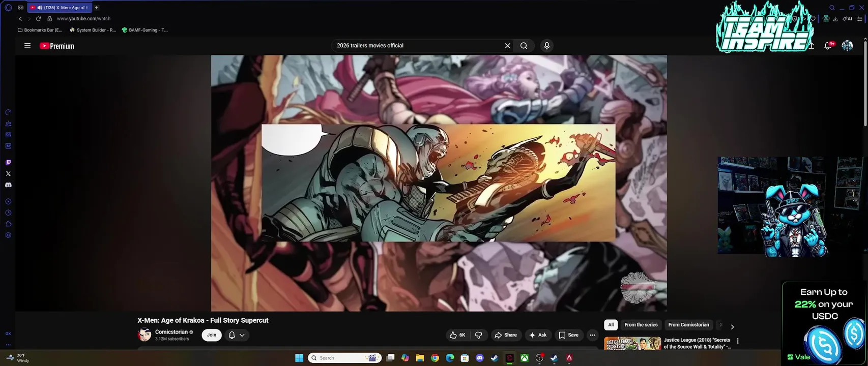This screenshot has width=868, height=366.
Task: Open the browser AI assistant button
Action: (847, 19)
